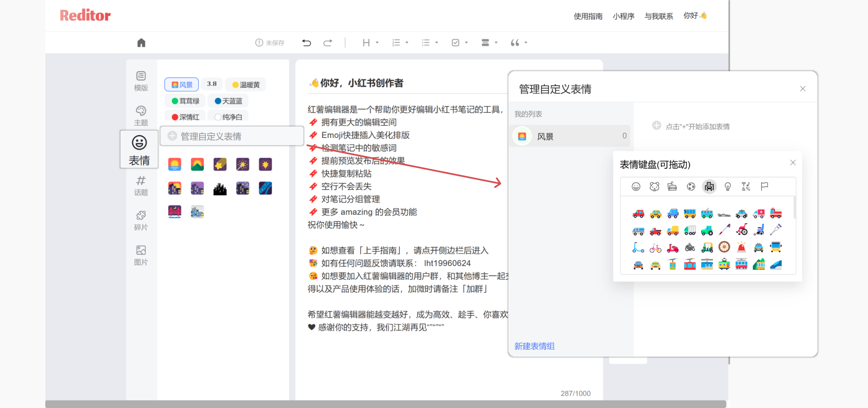Select the 风景 row in 我的列表

click(x=569, y=136)
